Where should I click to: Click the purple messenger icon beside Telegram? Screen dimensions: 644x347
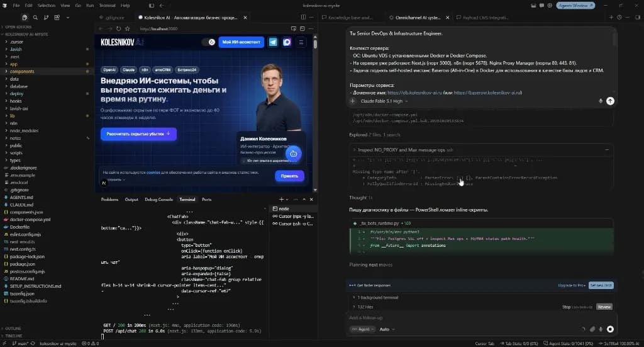coord(287,42)
